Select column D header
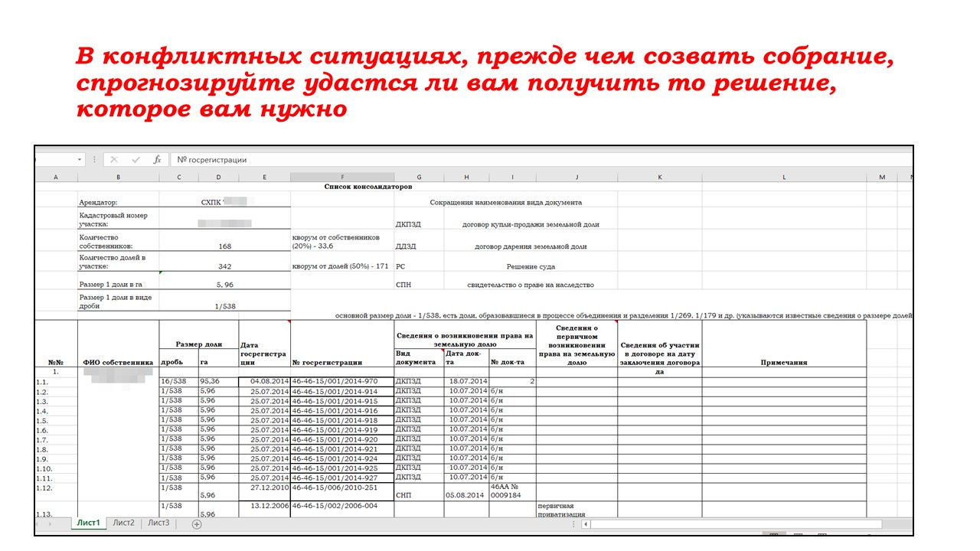The image size is (980, 551). click(218, 177)
